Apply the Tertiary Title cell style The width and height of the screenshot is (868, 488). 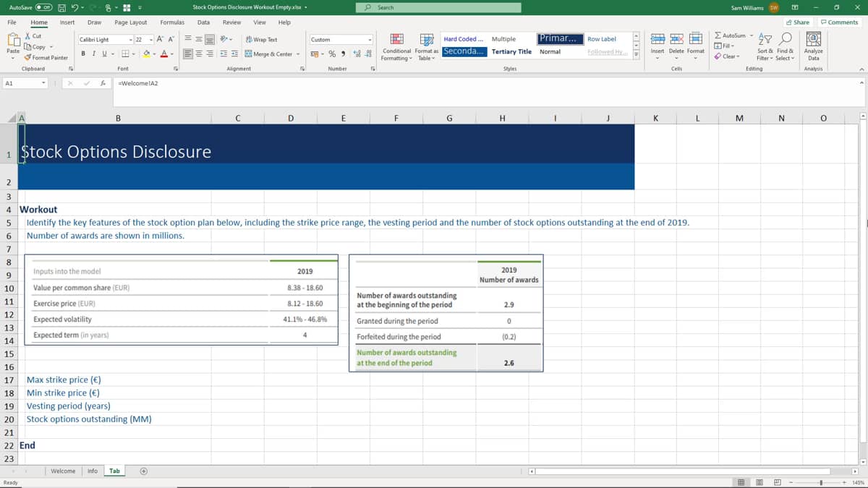511,51
